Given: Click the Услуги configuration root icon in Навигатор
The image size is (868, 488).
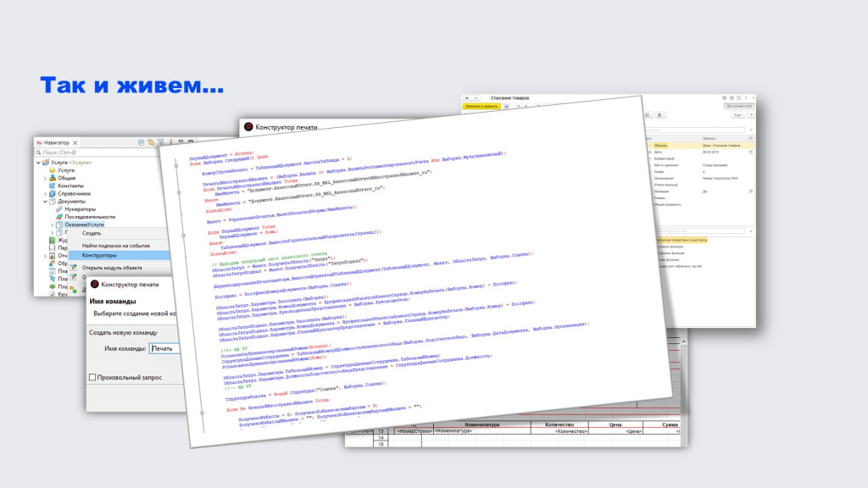Looking at the screenshot, I should coord(46,163).
